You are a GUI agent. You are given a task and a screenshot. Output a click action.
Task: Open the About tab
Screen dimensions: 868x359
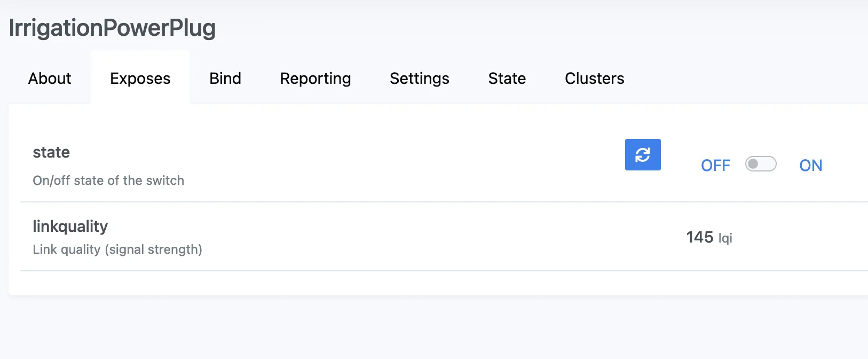pyautogui.click(x=50, y=79)
